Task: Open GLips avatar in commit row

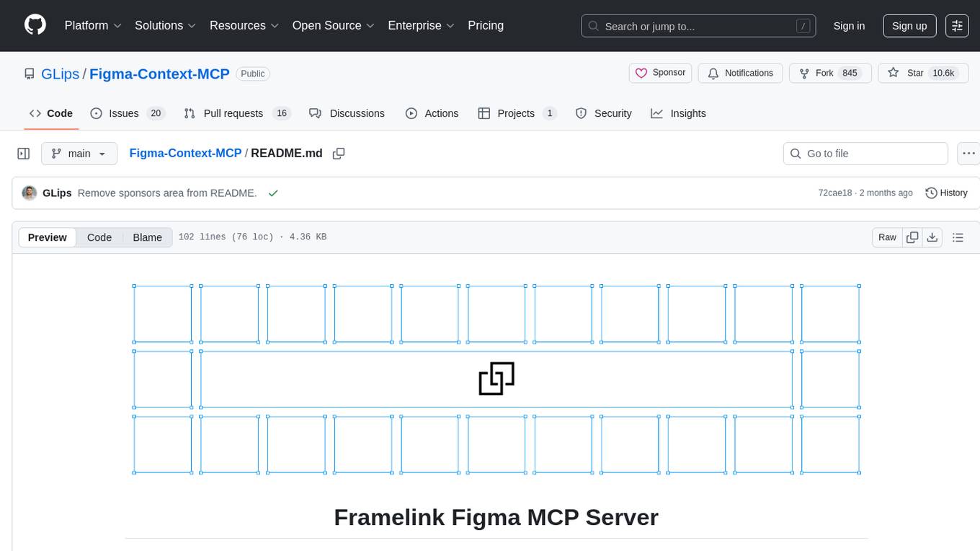Action: (30, 193)
